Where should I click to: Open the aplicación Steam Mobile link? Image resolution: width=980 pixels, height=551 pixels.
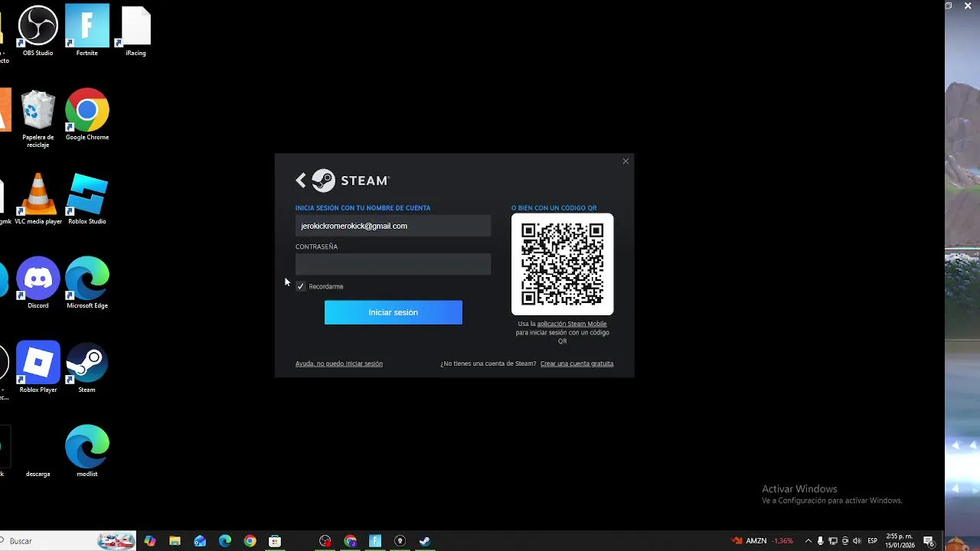571,324
